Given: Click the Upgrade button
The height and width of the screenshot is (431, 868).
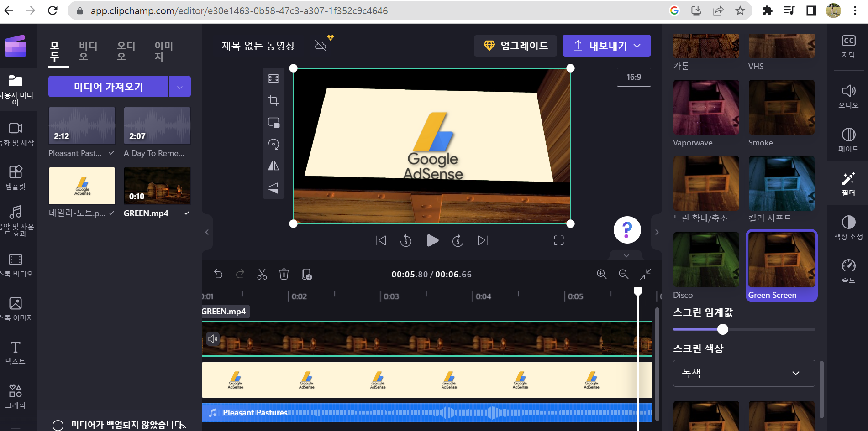Looking at the screenshot, I should coord(516,46).
